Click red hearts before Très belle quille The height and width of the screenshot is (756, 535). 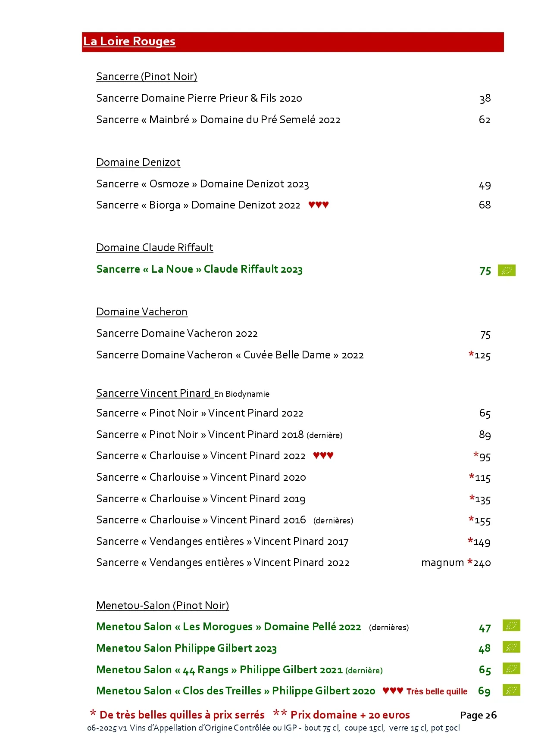tap(393, 691)
